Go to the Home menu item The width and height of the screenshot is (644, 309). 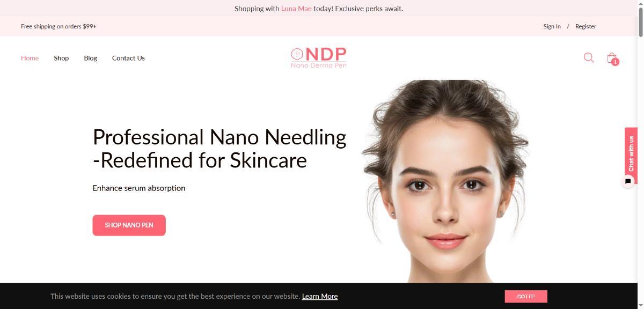pyautogui.click(x=30, y=58)
